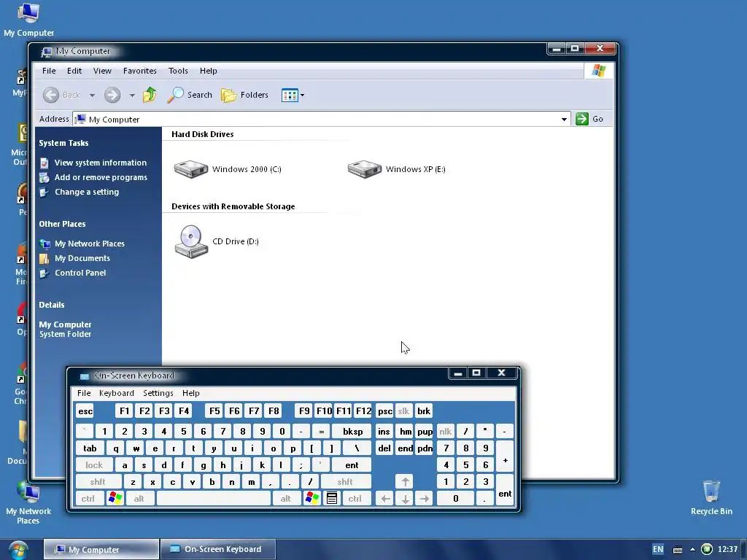Click the left arrow key

tap(385, 499)
